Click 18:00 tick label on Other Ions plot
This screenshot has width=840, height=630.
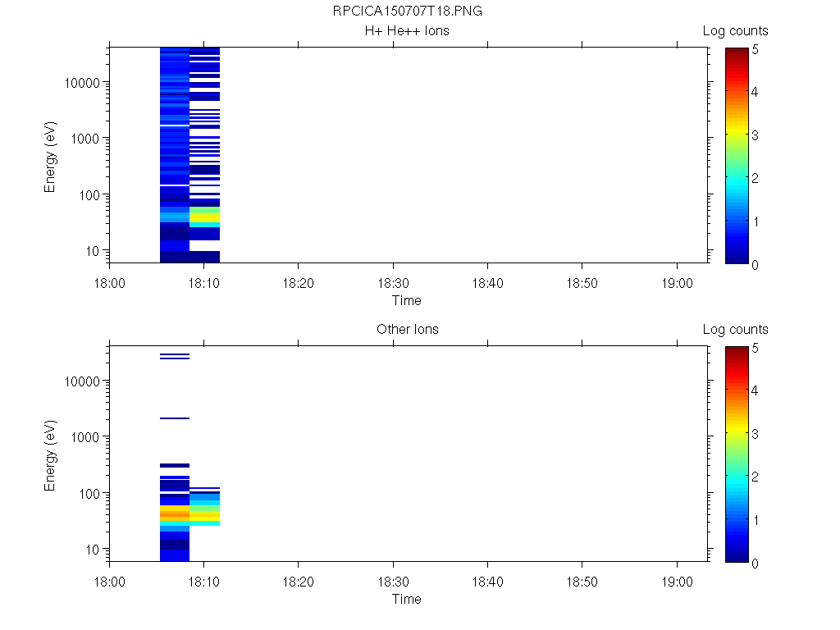click(x=109, y=582)
